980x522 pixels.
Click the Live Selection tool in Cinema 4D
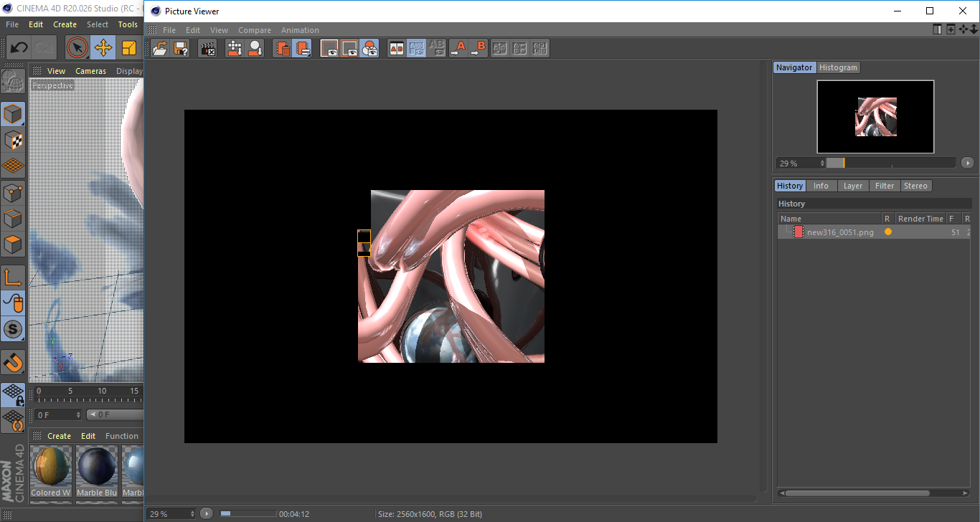(77, 48)
